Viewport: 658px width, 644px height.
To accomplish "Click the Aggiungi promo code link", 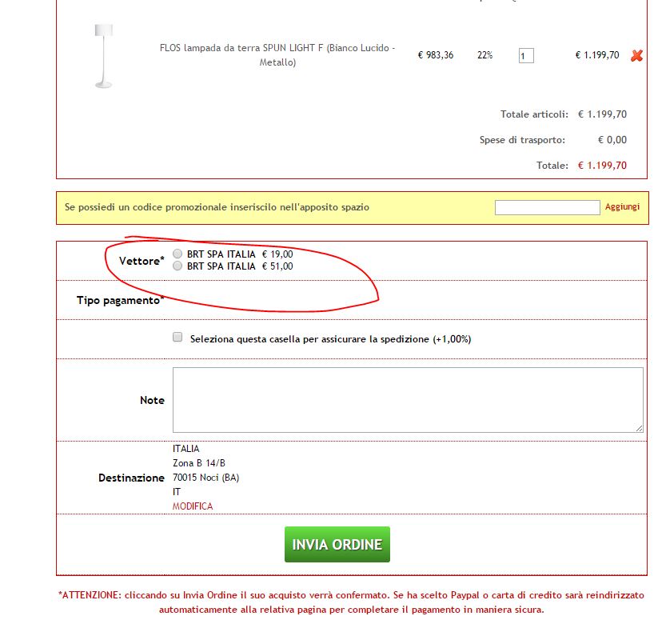I will click(x=622, y=206).
